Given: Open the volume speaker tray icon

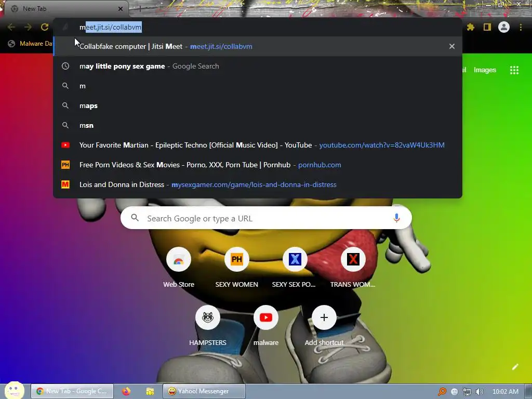Looking at the screenshot, I should pyautogui.click(x=479, y=392).
